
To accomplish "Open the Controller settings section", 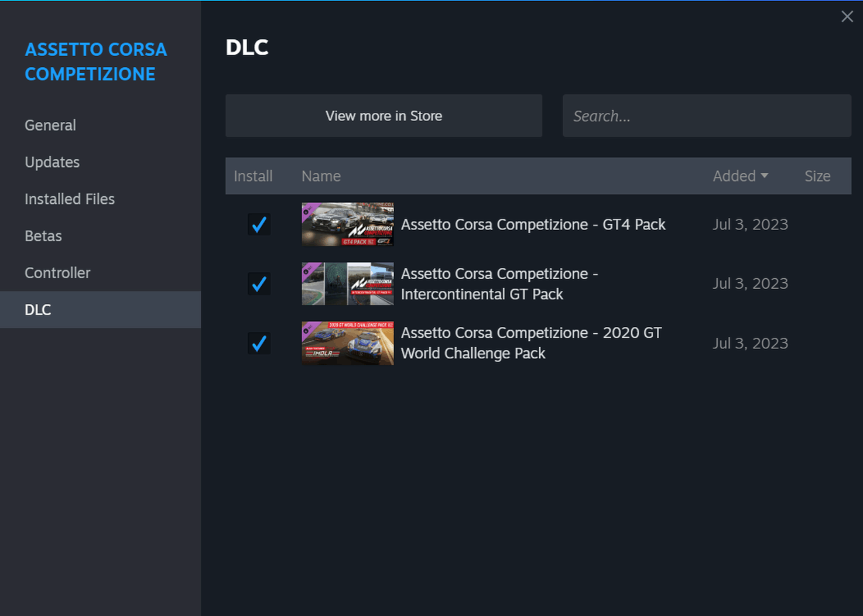I will point(57,273).
